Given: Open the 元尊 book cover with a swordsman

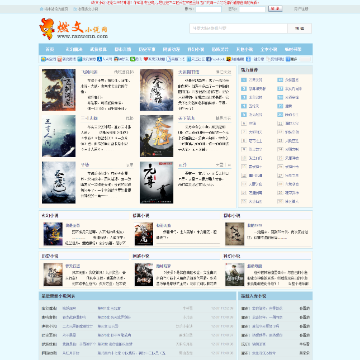Looking at the screenshot, I should point(156,183).
